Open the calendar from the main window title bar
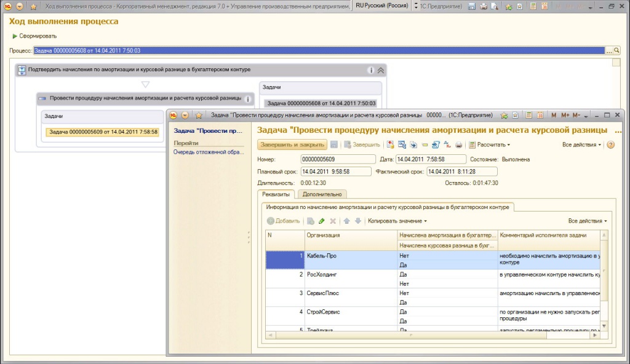 pos(544,6)
